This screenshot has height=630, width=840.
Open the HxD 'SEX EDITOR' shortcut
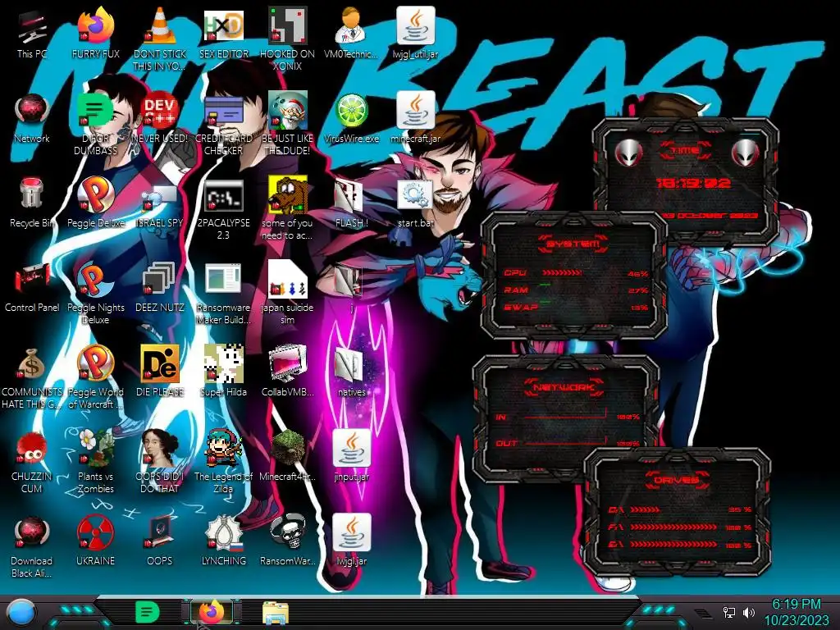click(223, 27)
